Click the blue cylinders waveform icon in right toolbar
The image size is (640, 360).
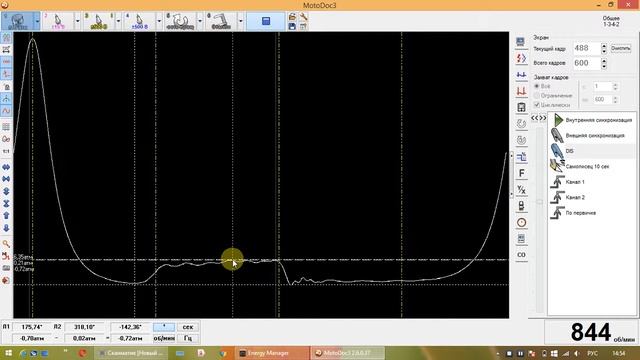(521, 75)
